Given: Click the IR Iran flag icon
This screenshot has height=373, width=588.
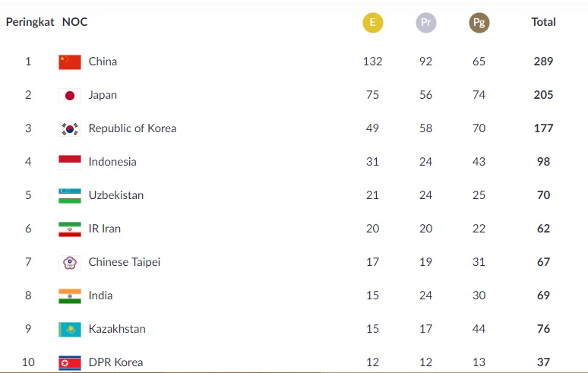Looking at the screenshot, I should 70,229.
